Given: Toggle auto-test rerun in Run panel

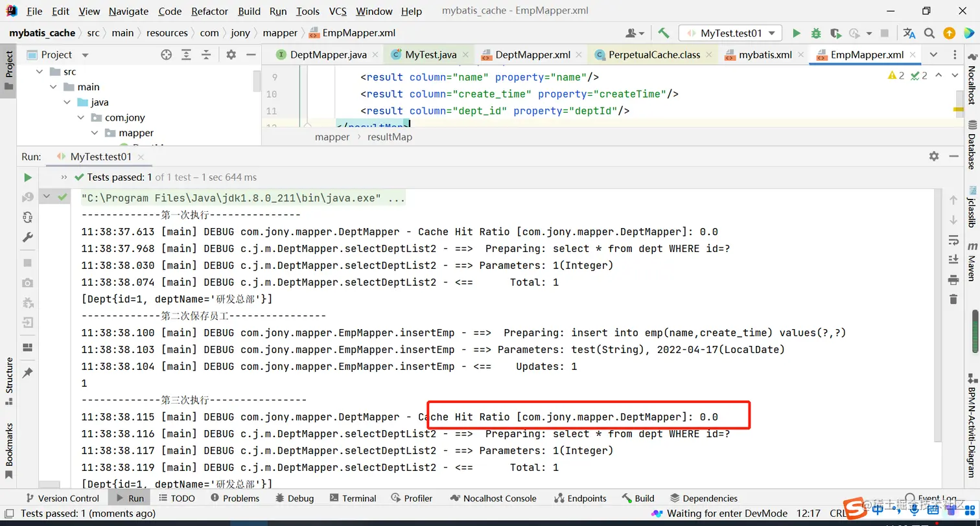Looking at the screenshot, I should 27,217.
